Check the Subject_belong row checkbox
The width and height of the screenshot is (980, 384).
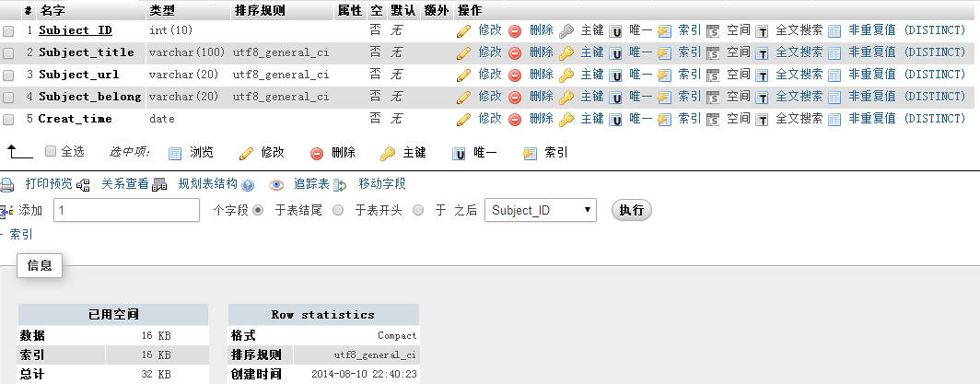[8, 98]
